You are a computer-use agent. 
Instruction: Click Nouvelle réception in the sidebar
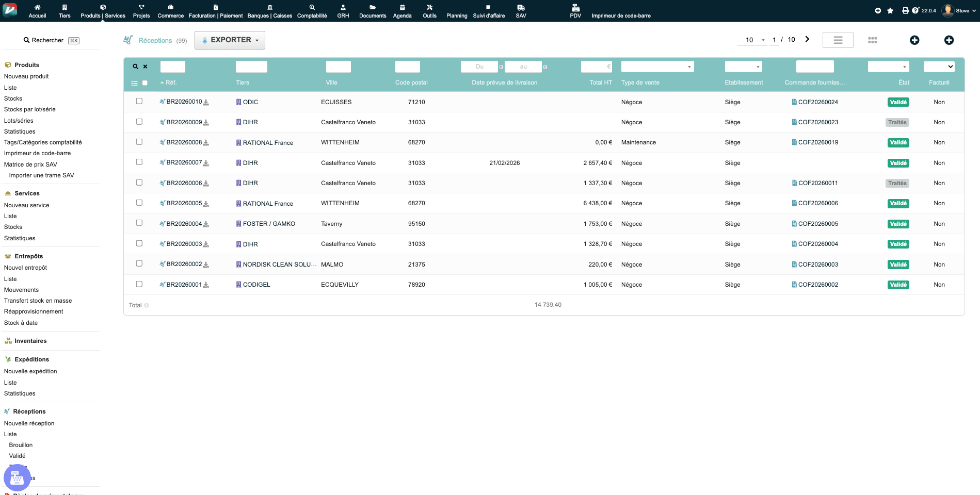29,423
